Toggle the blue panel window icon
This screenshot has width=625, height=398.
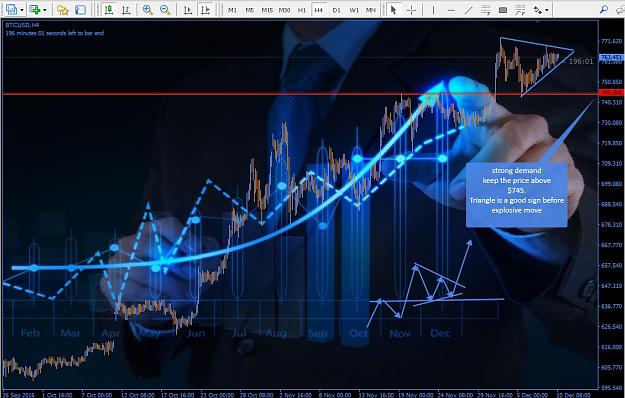point(80,10)
